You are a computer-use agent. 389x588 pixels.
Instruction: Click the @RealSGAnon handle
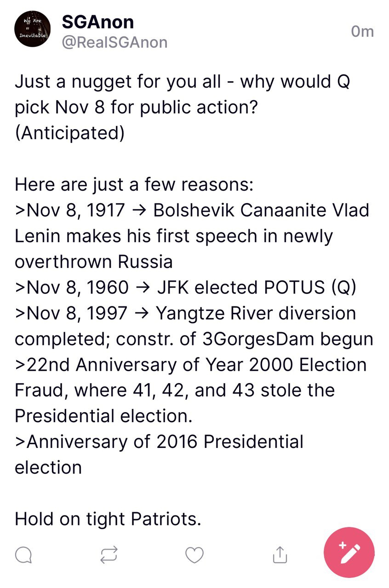[114, 43]
